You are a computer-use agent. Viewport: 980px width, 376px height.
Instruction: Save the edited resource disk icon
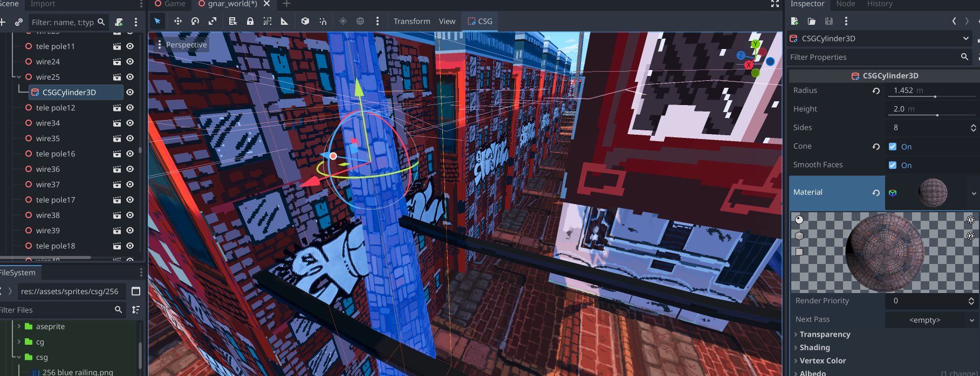pyautogui.click(x=829, y=21)
